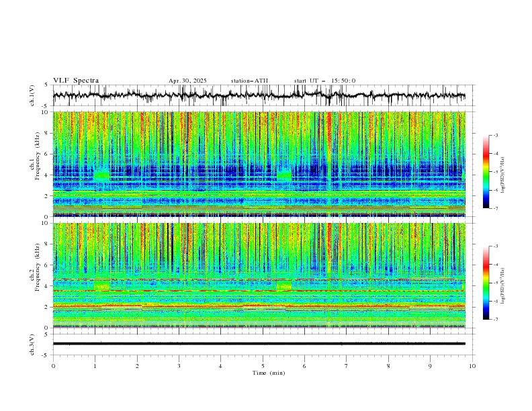The width and height of the screenshot is (532, 411).
Task: Select the "Time (min)" axis title
Action: (269, 373)
